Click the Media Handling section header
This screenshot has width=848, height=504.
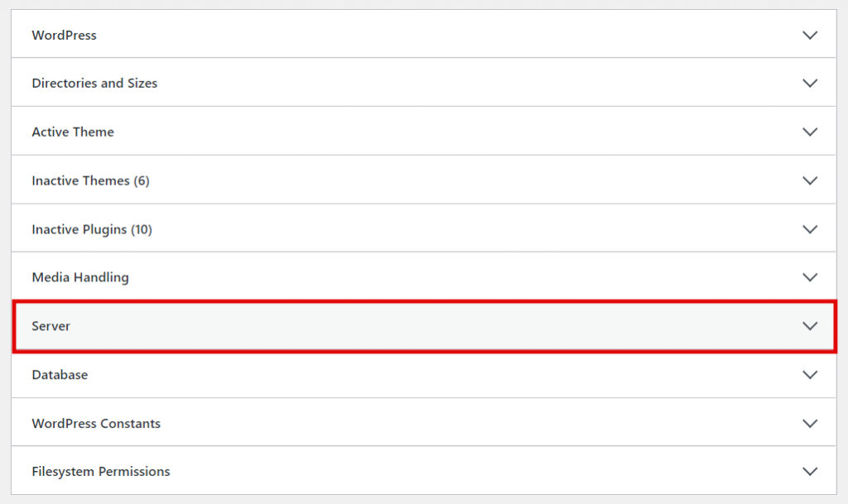tap(79, 277)
